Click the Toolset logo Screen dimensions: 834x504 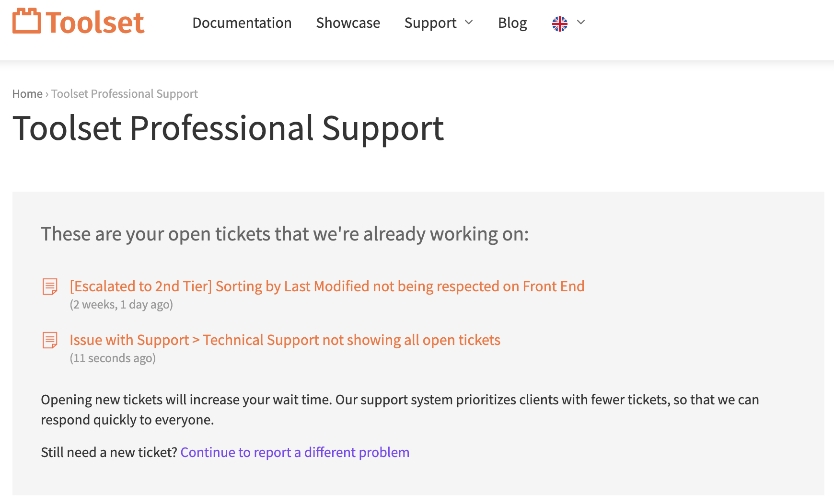(78, 22)
